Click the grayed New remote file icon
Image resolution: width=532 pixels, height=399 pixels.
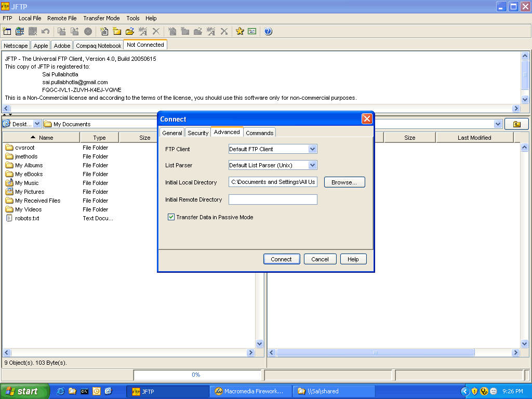click(172, 32)
